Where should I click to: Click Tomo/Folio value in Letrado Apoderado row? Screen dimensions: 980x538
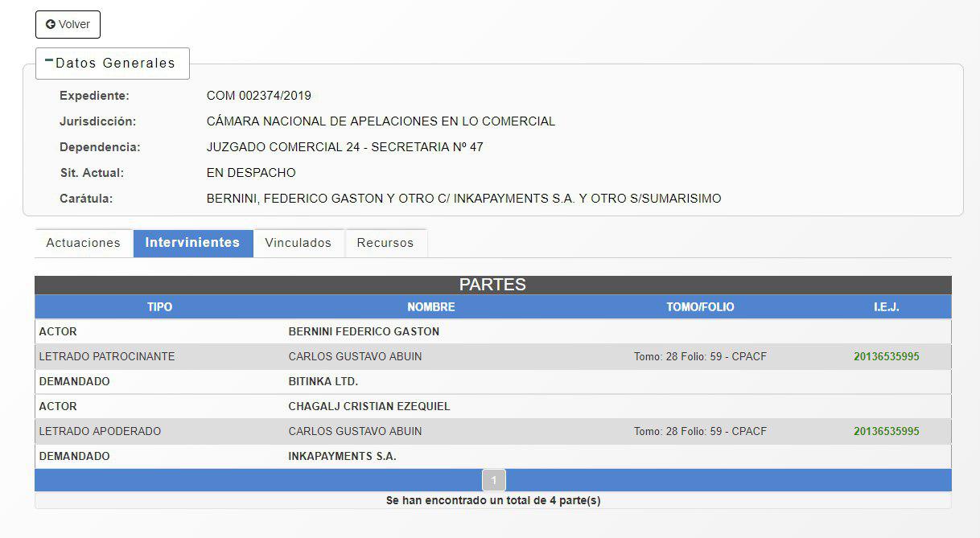pos(700,431)
